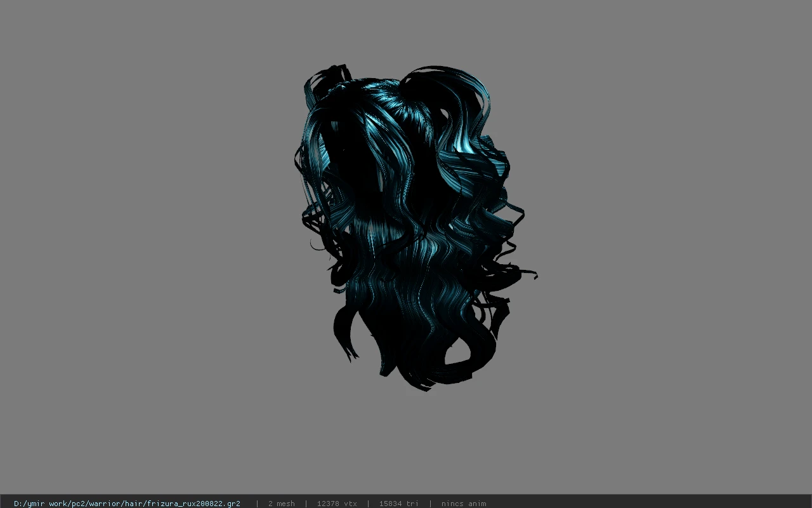The width and height of the screenshot is (812, 508).
Task: Click the file path frizura_rux200822.gr2
Action: click(x=127, y=504)
